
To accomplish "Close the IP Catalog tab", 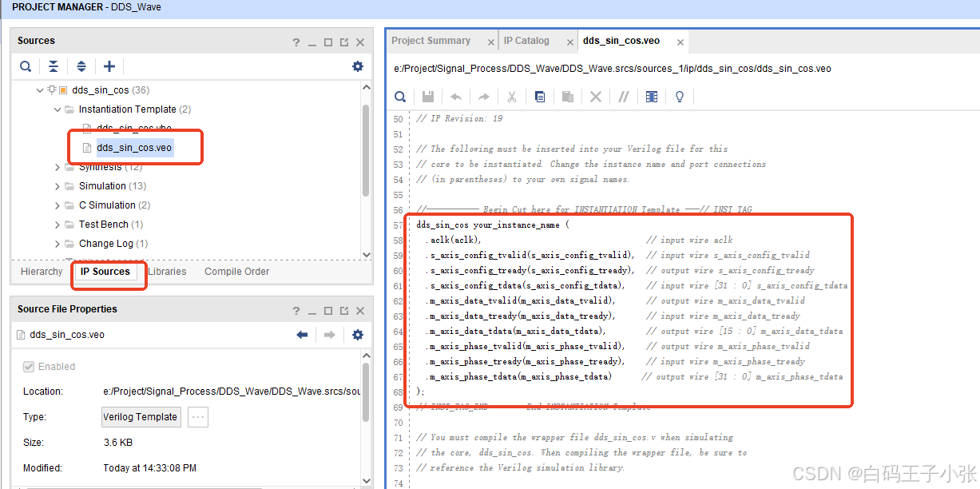I will click(569, 42).
